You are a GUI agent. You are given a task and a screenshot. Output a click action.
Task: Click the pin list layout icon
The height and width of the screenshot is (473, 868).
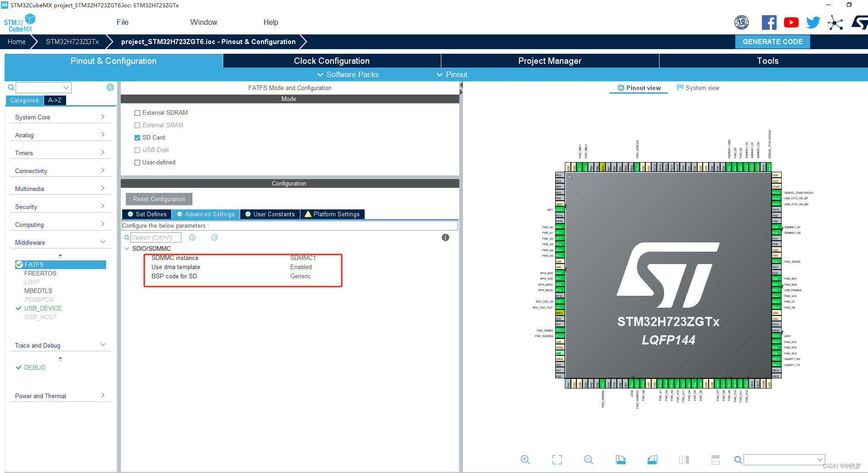[x=716, y=460]
